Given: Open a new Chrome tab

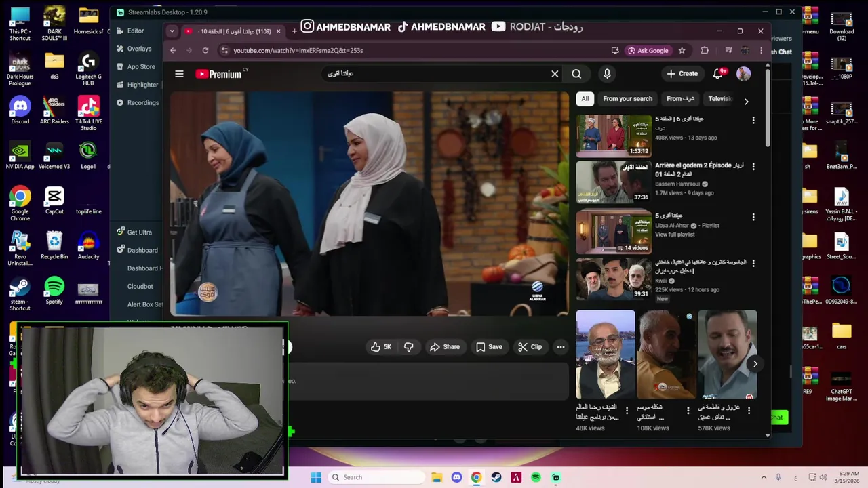Looking at the screenshot, I should point(294,31).
